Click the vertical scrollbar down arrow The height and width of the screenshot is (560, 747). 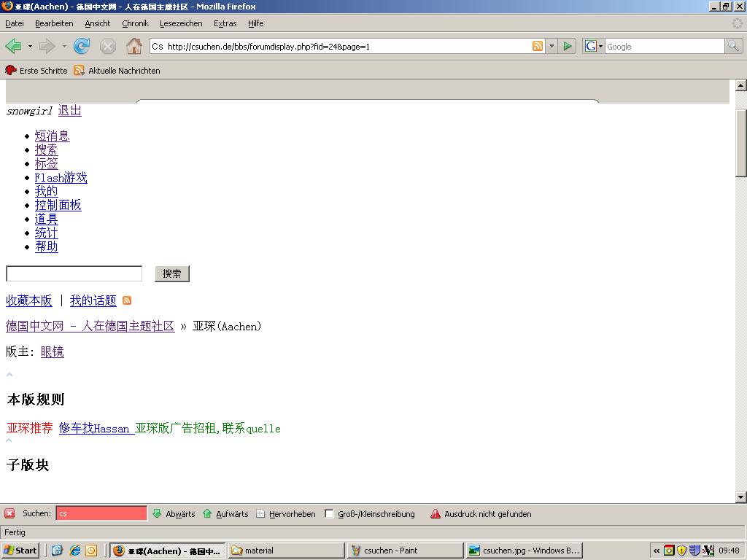coord(740,497)
